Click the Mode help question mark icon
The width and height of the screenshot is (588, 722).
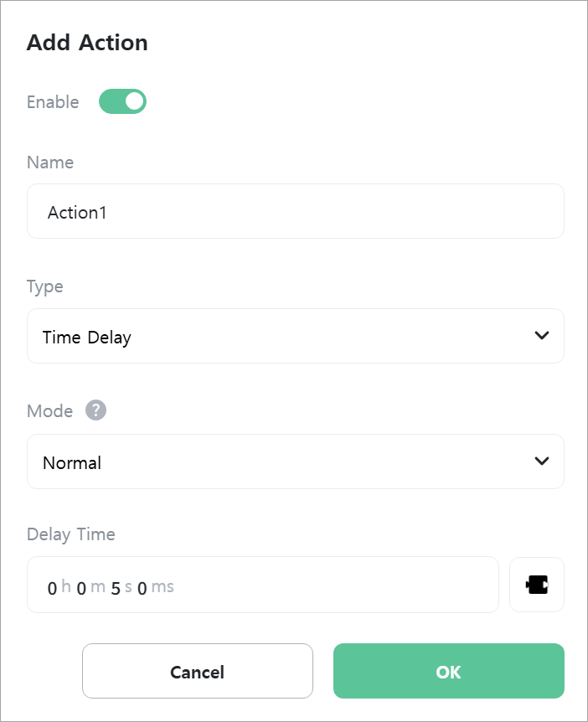[95, 410]
